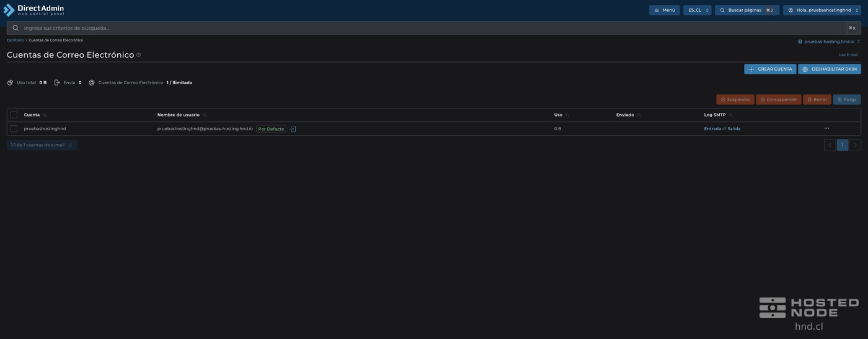Image resolution: width=868 pixels, height=339 pixels.
Task: Tick the checkbox for pruebashostinghnd row
Action: click(x=14, y=129)
